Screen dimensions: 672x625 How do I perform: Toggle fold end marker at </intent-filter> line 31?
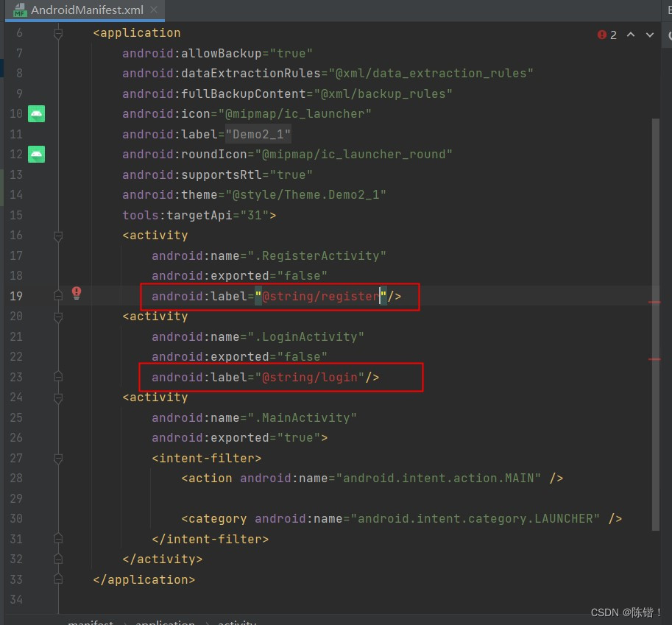(x=58, y=538)
